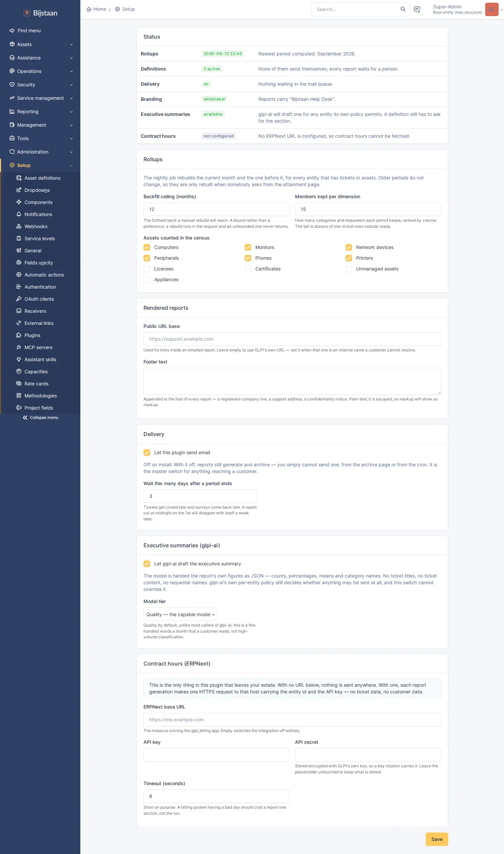Screen dimensions: 504x854
Task: Click the search magnifier icon
Action: coord(403,9)
